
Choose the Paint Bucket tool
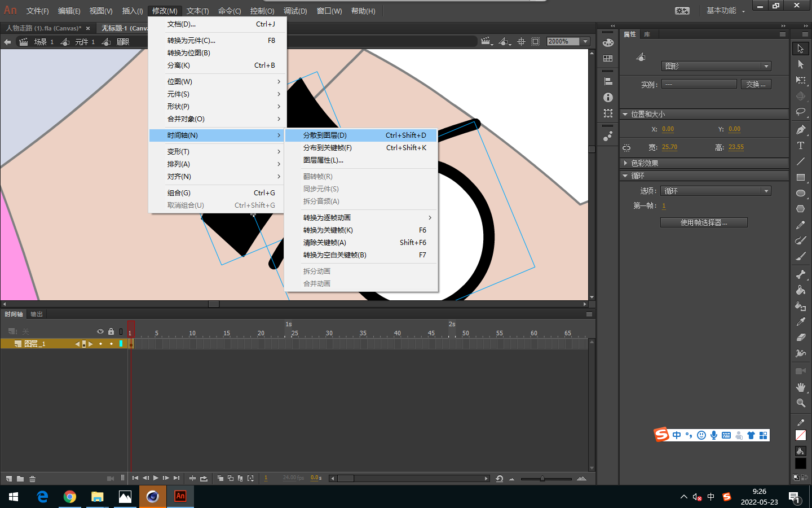pyautogui.click(x=800, y=290)
